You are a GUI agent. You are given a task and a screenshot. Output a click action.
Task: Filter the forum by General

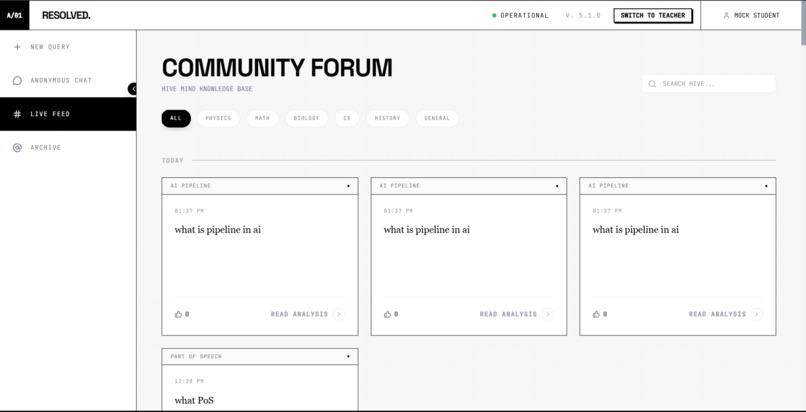(x=437, y=118)
